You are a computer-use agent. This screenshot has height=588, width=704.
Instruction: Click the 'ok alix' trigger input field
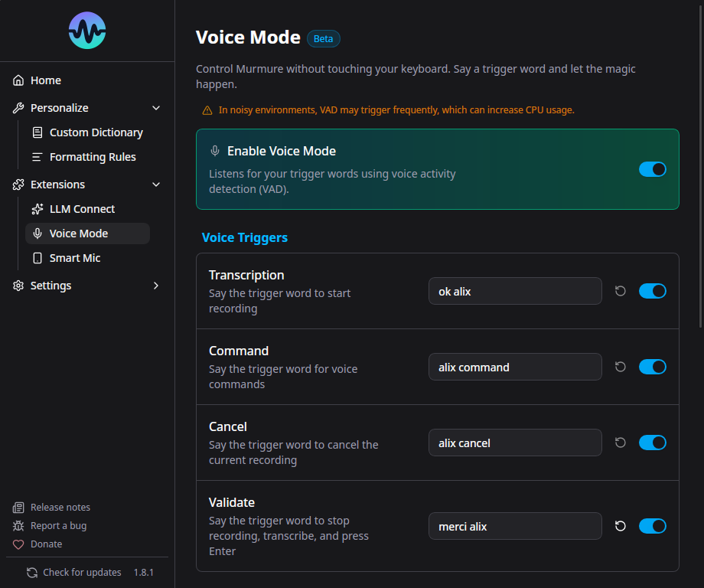(514, 291)
